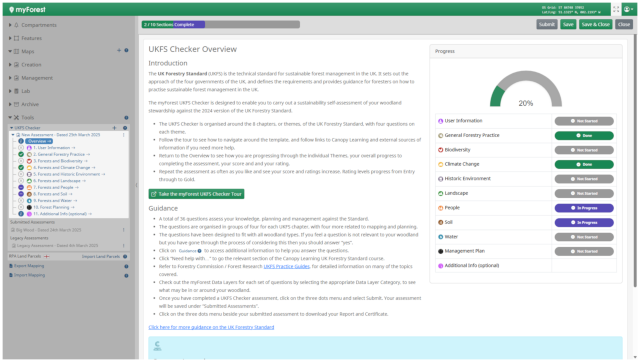Select the Overview tree item
The image size is (640, 362).
tap(39, 141)
